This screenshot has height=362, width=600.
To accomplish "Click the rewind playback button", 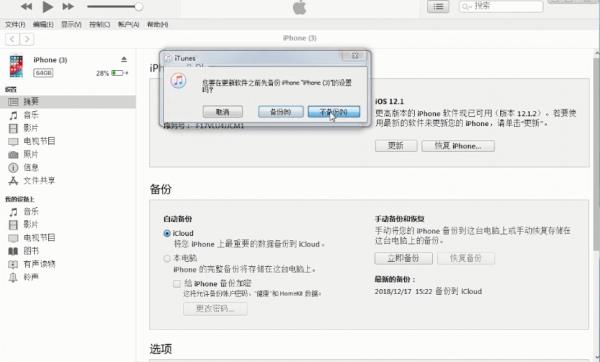I will (26, 6).
